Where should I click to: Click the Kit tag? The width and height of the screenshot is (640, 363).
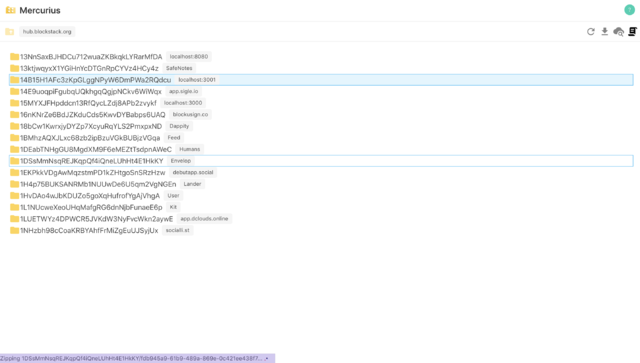[173, 207]
